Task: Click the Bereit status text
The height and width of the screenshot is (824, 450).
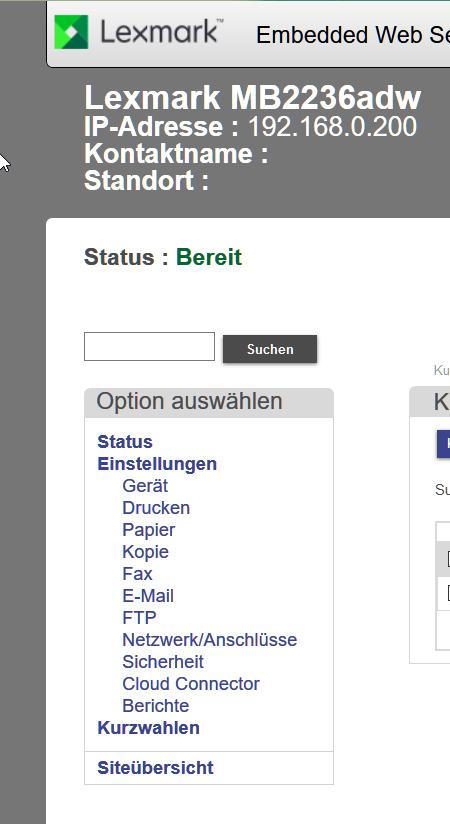Action: pos(209,258)
